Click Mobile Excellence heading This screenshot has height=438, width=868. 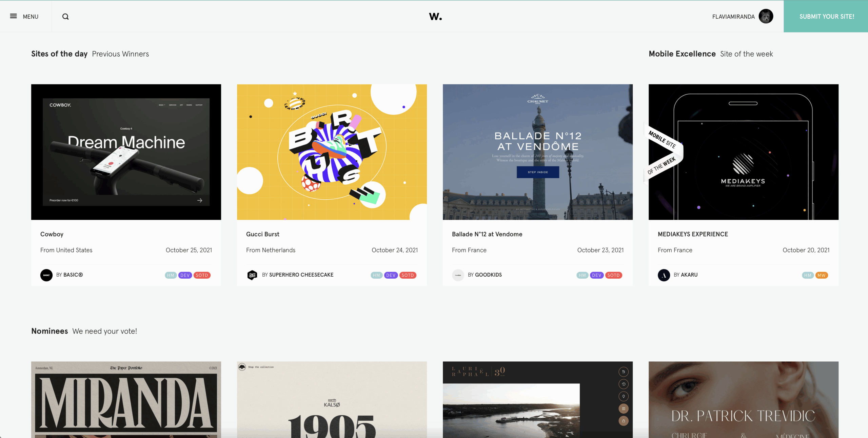point(682,54)
